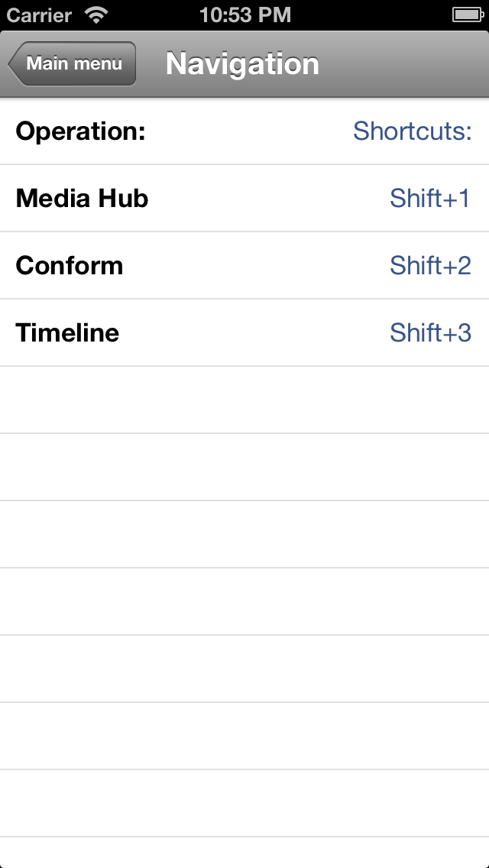The height and width of the screenshot is (868, 489).
Task: Select the Media Hub row label
Action: tap(82, 199)
